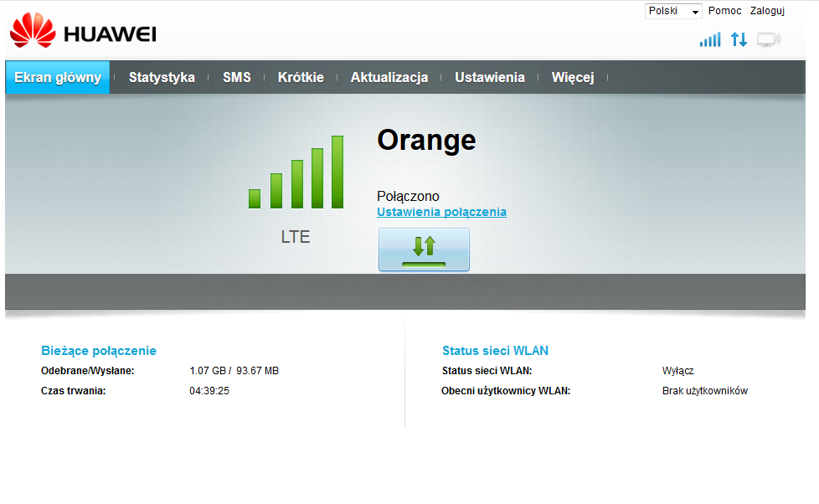
Task: Open the Ekran główny tab
Action: 58,78
